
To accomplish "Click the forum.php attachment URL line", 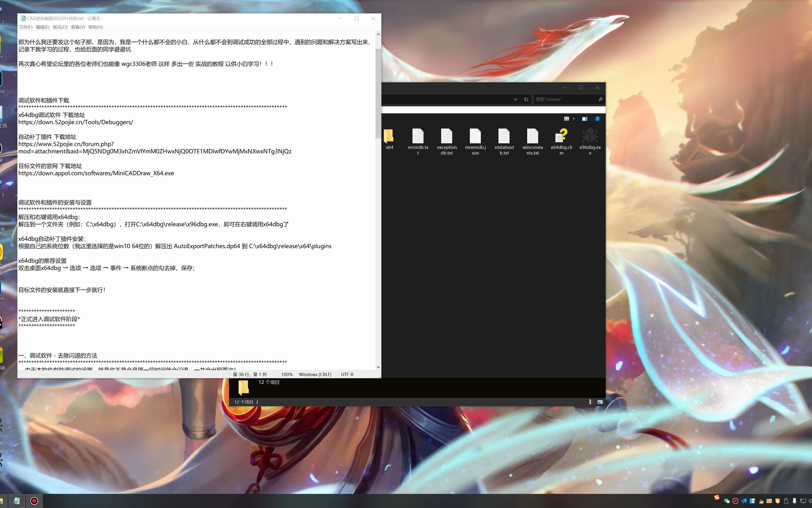I will coord(155,148).
